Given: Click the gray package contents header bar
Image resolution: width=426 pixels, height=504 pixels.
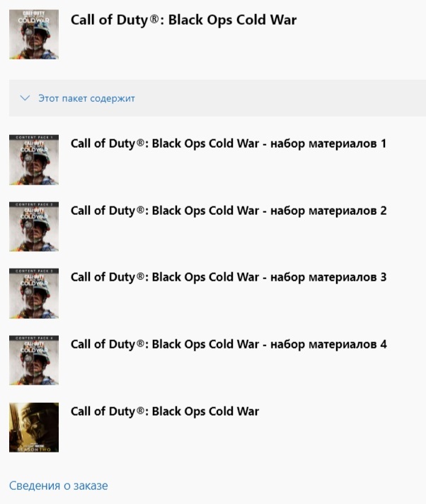Looking at the screenshot, I should pyautogui.click(x=217, y=98).
